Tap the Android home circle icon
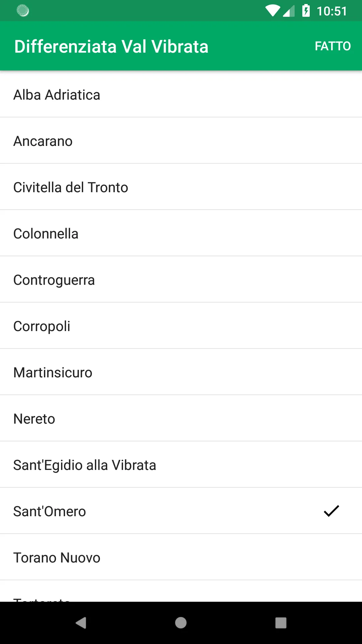Viewport: 362px width, 644px height. 181,623
